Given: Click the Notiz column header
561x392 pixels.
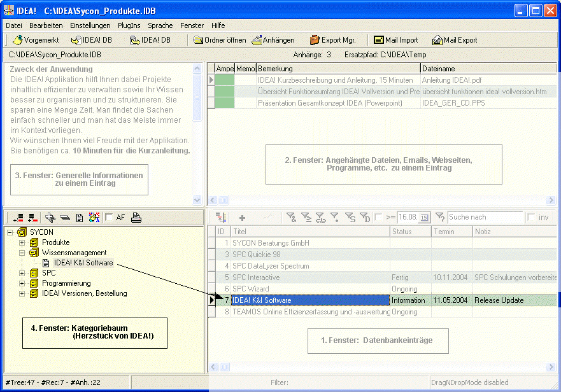Looking at the screenshot, I should [515, 232].
